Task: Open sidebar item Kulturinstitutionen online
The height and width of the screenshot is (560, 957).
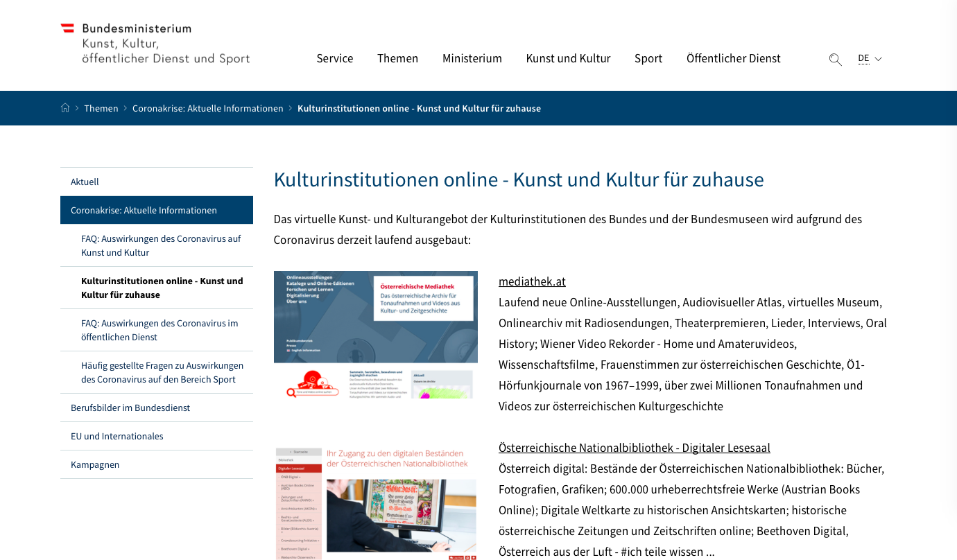Action: [157, 288]
